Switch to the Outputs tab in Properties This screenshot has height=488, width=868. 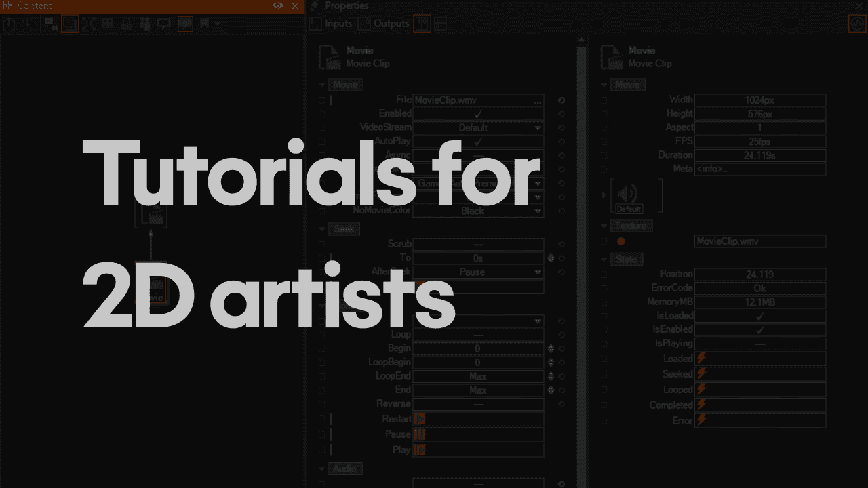(384, 24)
